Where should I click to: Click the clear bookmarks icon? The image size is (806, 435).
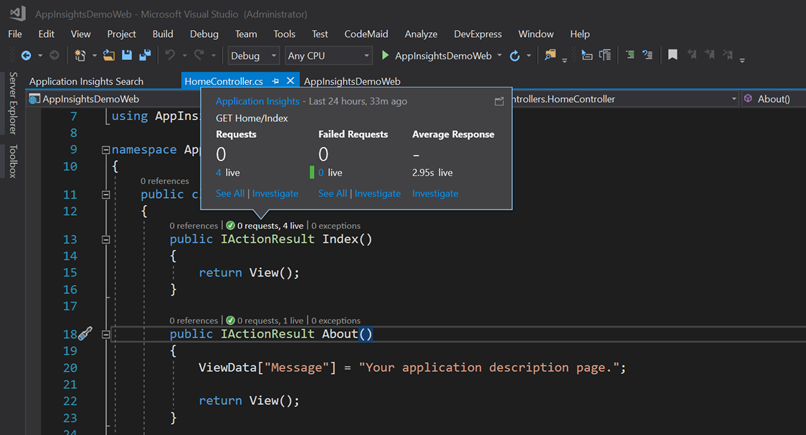[728, 55]
